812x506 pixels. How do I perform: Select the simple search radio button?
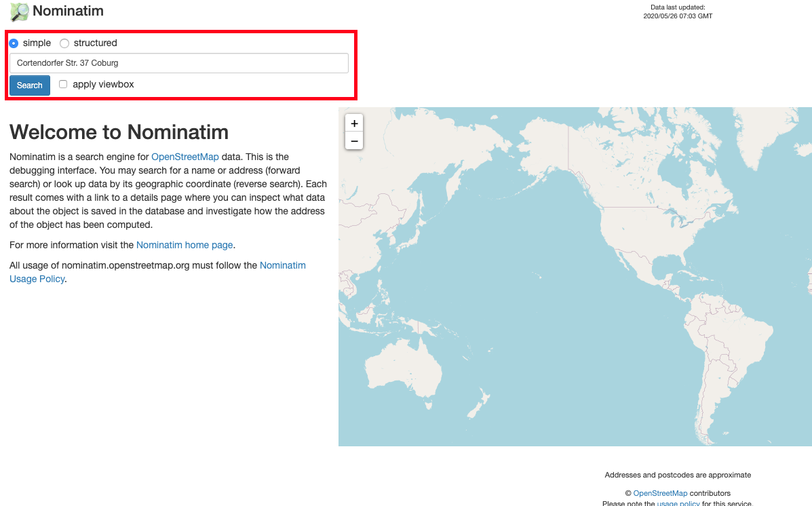click(x=14, y=43)
